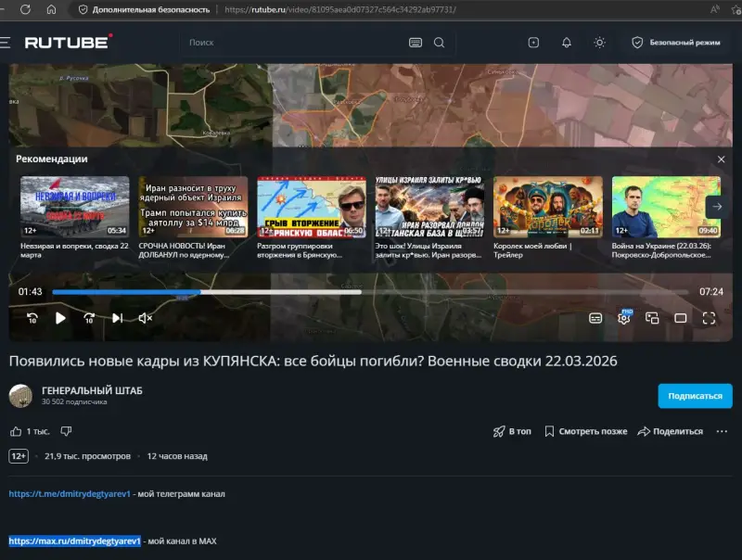
Task: Open the t.me/dmitrydegtyarev1 telegram link
Action: 70,494
